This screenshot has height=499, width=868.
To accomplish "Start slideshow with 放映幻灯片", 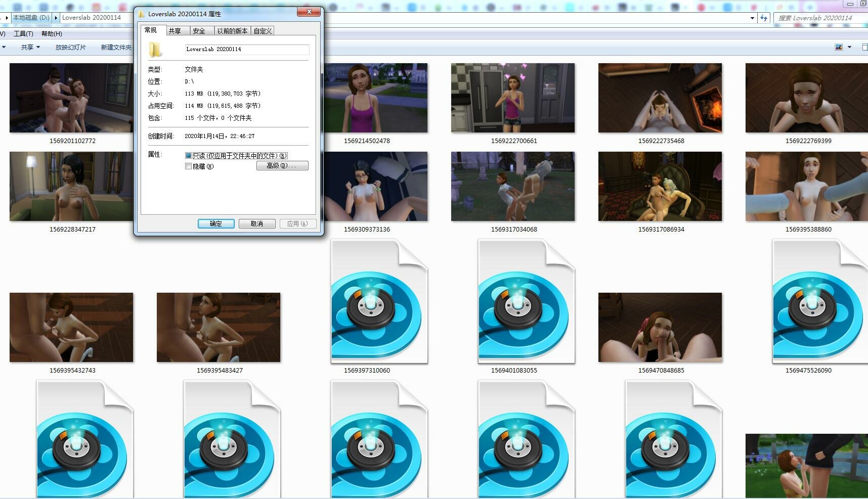I will point(71,47).
